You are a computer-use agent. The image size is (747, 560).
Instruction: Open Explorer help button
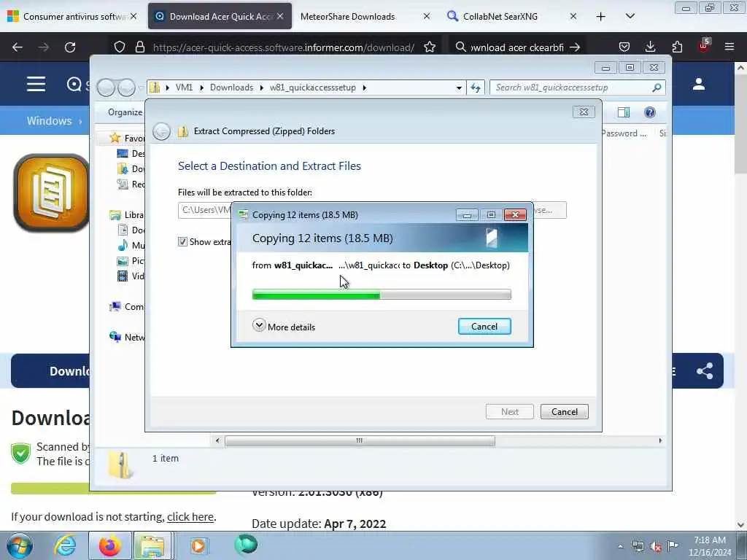click(x=649, y=112)
